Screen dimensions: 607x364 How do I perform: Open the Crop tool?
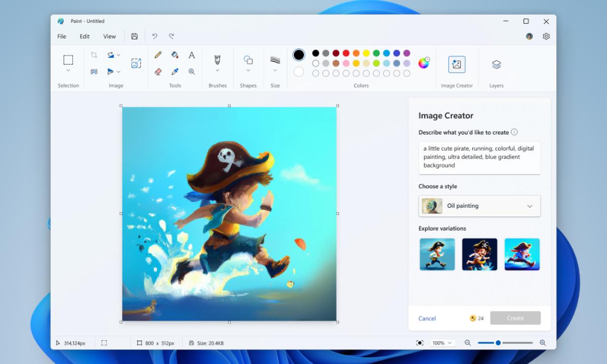95,55
